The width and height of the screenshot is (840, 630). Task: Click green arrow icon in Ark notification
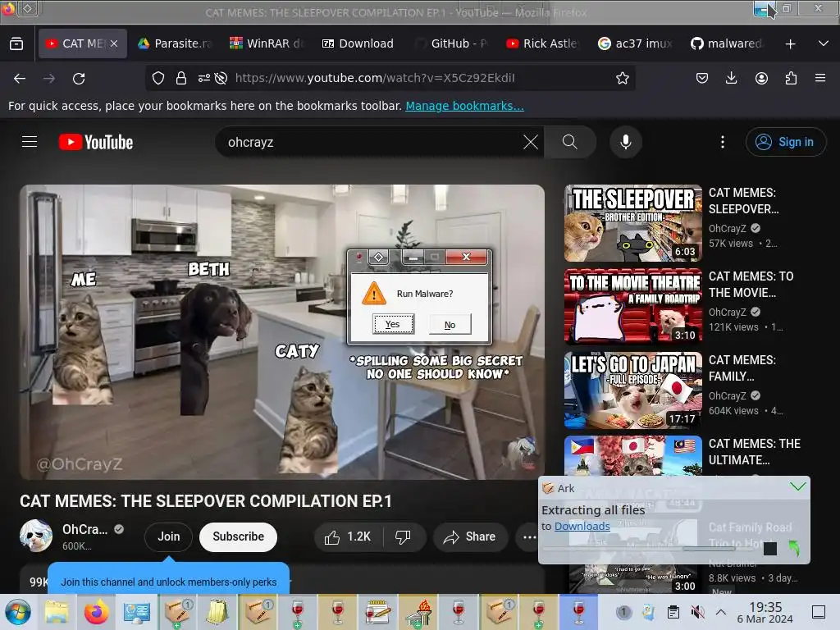click(794, 548)
